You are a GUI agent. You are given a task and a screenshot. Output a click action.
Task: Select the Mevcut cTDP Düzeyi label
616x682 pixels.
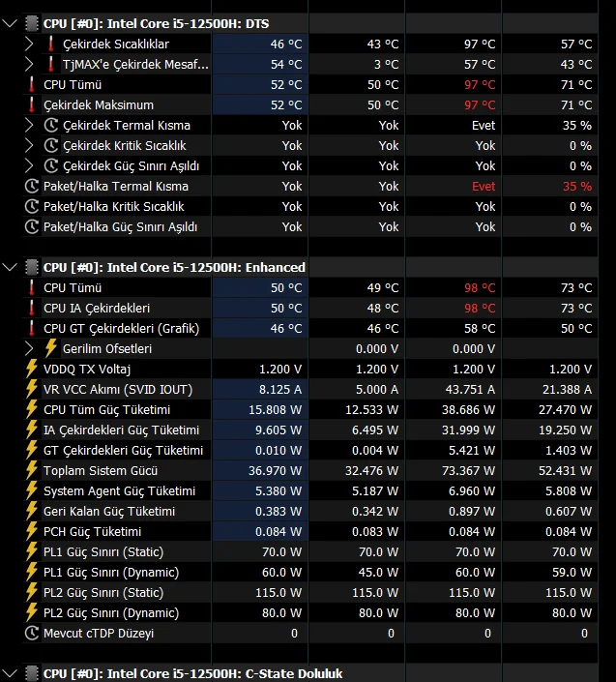(x=99, y=634)
